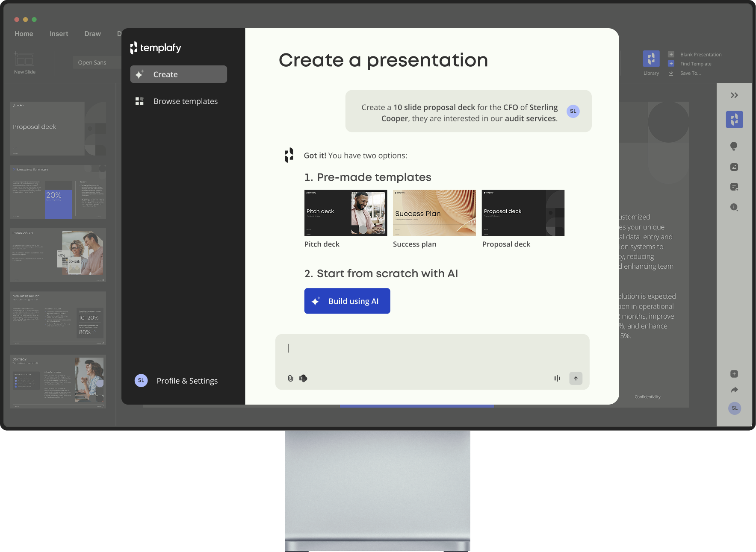Click the info check icon in right sidebar
756x552 pixels.
coord(734,207)
